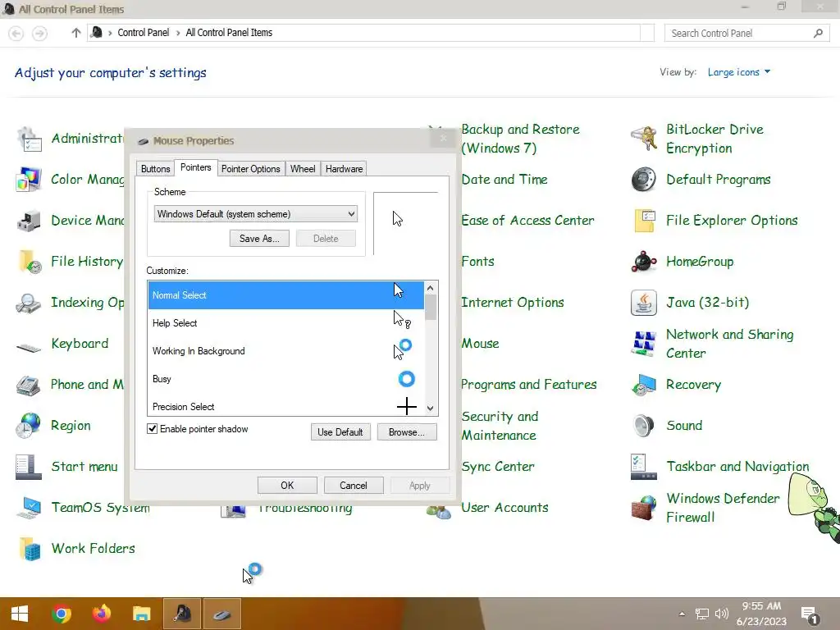
Task: Open the HomeGroup icon
Action: (643, 262)
